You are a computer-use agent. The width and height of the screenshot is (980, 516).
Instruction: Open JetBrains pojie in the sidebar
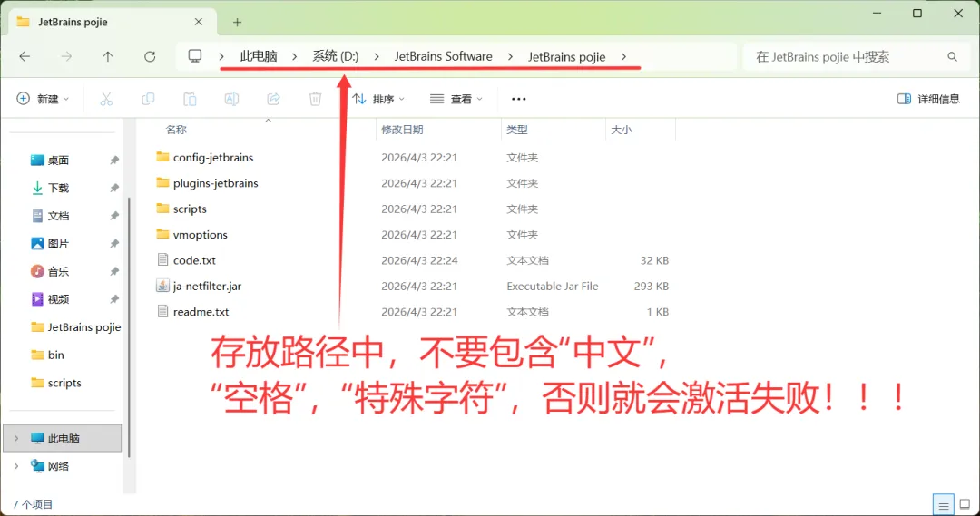pyautogui.click(x=75, y=326)
